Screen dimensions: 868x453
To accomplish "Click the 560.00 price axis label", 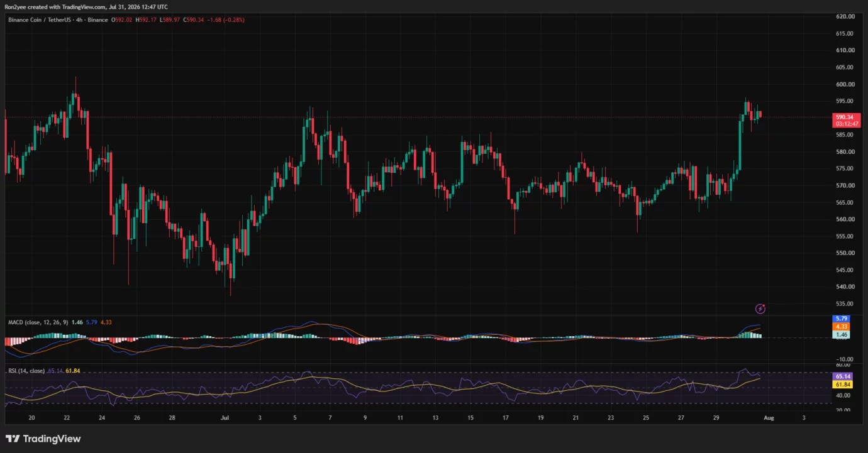I will [x=844, y=219].
